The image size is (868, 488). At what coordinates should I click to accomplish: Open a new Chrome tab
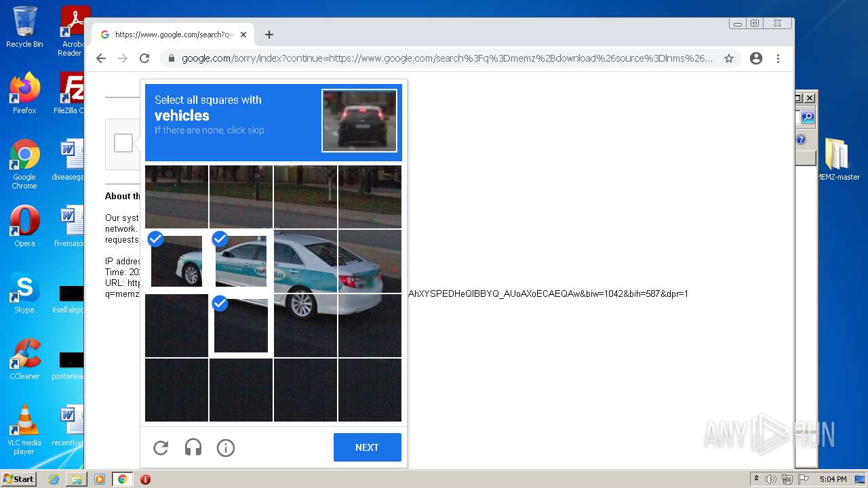coord(269,35)
